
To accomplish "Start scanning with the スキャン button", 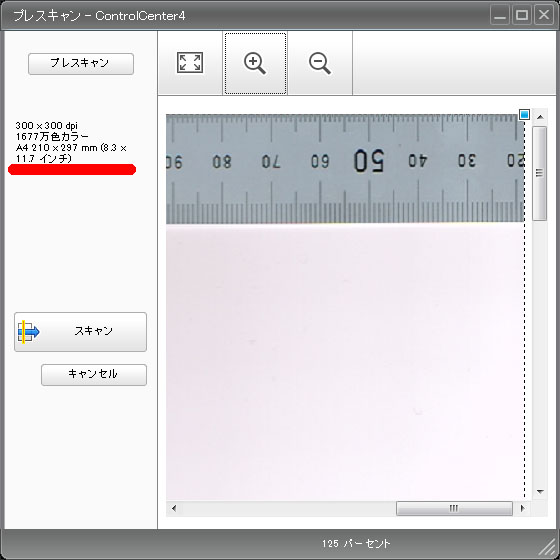I will [80, 332].
